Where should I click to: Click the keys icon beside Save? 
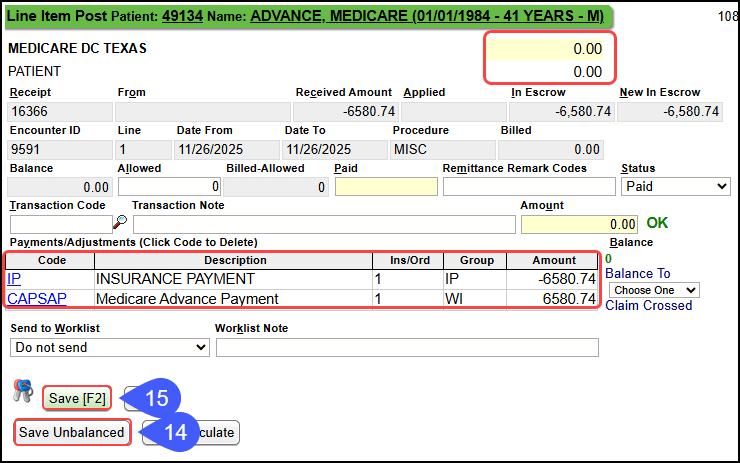24,391
